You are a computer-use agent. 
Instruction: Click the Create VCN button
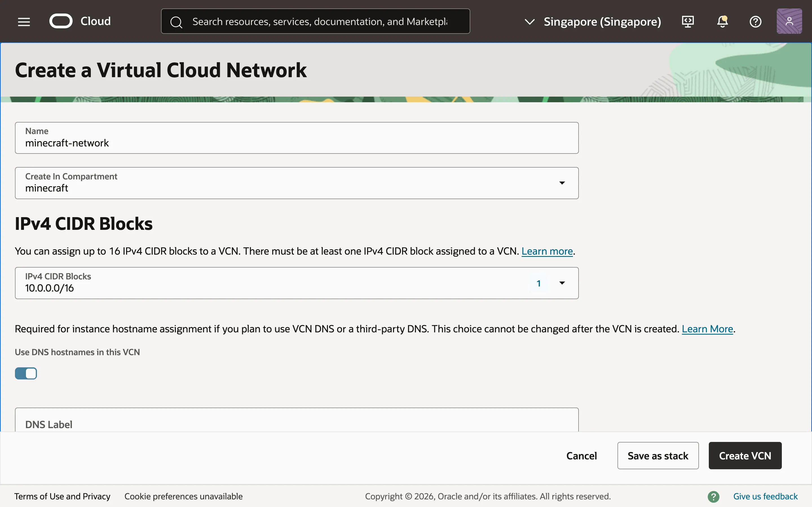coord(745,455)
